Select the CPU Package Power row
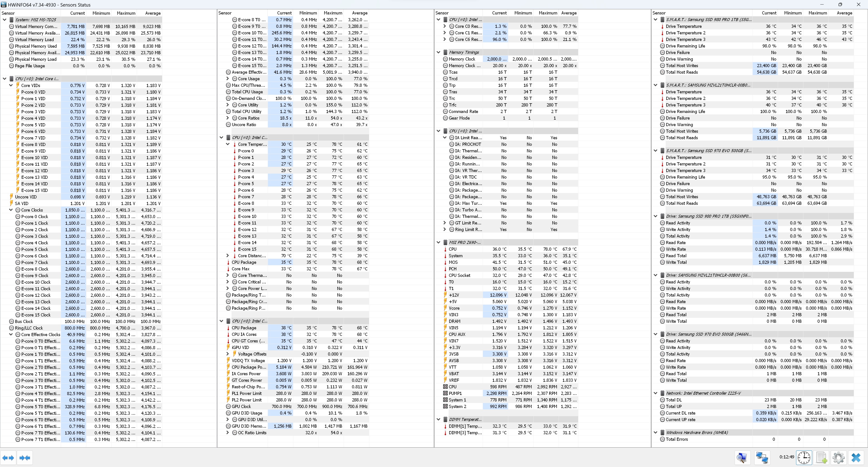The height and width of the screenshot is (467, 868). tap(249, 367)
